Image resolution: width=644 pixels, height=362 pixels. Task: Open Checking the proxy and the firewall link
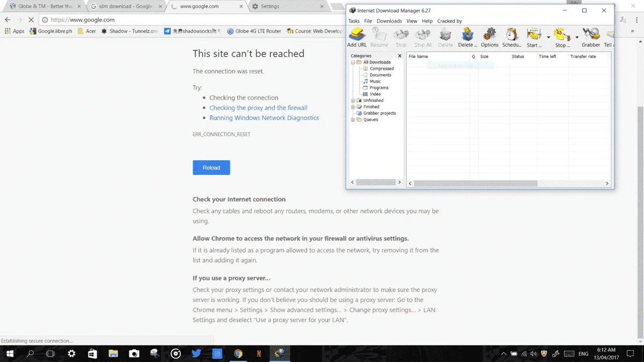258,108
